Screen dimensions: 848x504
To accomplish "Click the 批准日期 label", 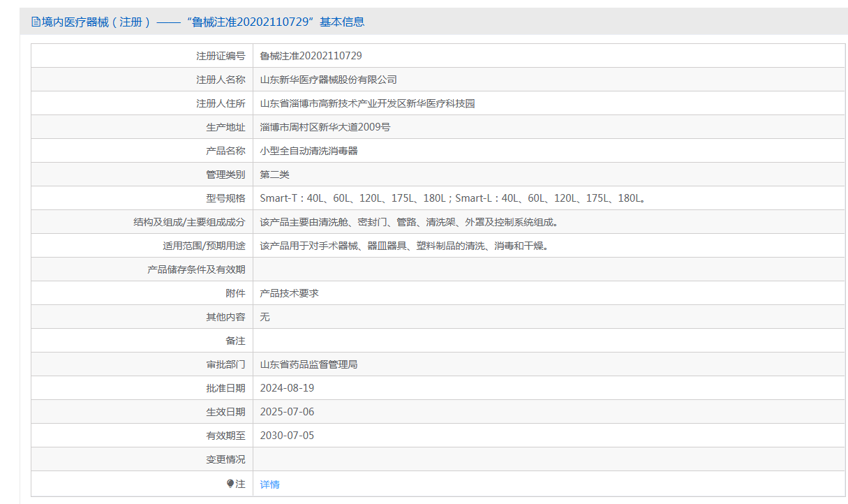I will click(225, 388).
